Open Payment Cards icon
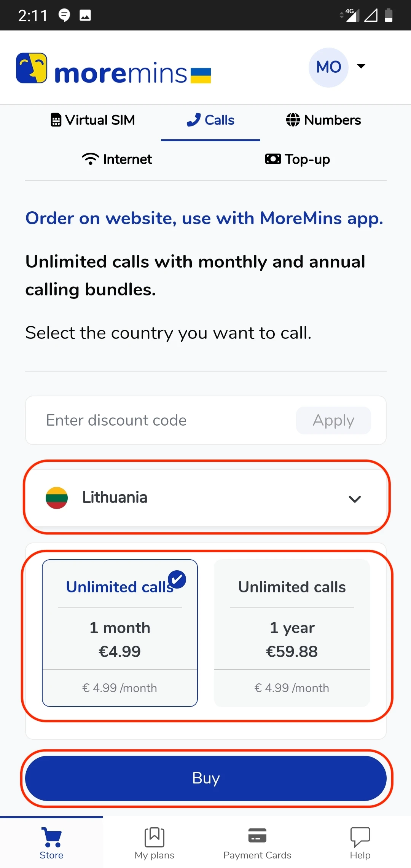Image resolution: width=411 pixels, height=868 pixels. [x=257, y=836]
